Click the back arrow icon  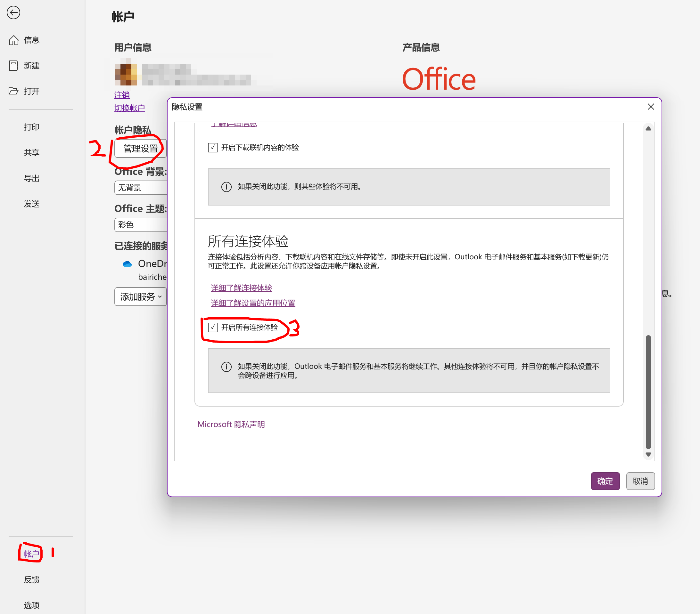(13, 13)
